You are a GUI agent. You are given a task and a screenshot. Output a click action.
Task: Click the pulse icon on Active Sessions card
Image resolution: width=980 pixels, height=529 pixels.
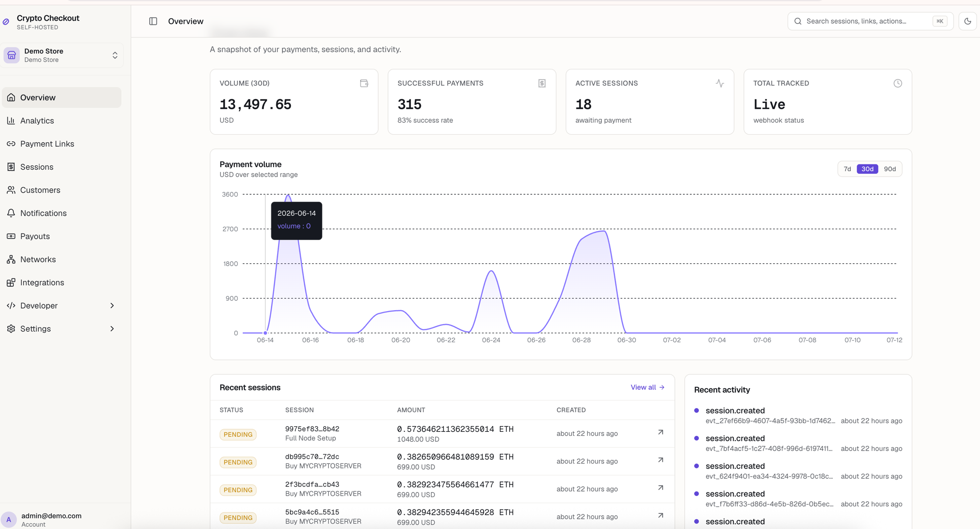click(x=720, y=83)
